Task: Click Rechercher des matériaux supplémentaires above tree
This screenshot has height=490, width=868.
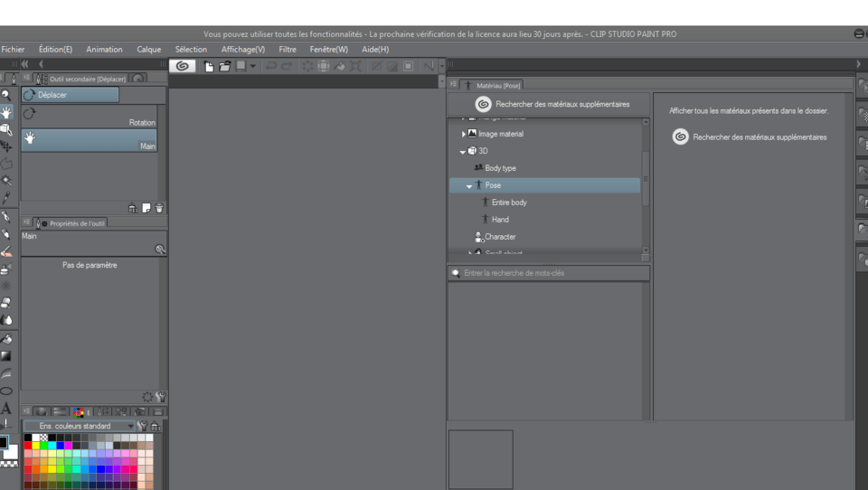Action: pyautogui.click(x=562, y=104)
